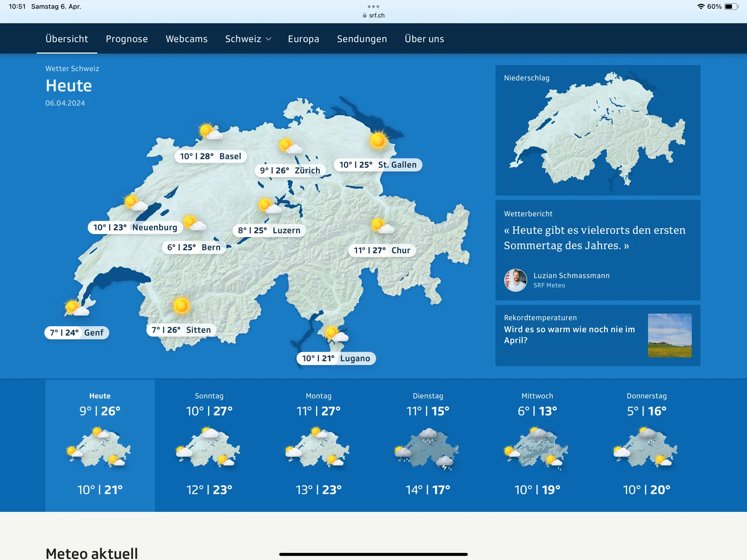Open the Donnerstag forecast card

pos(647,444)
